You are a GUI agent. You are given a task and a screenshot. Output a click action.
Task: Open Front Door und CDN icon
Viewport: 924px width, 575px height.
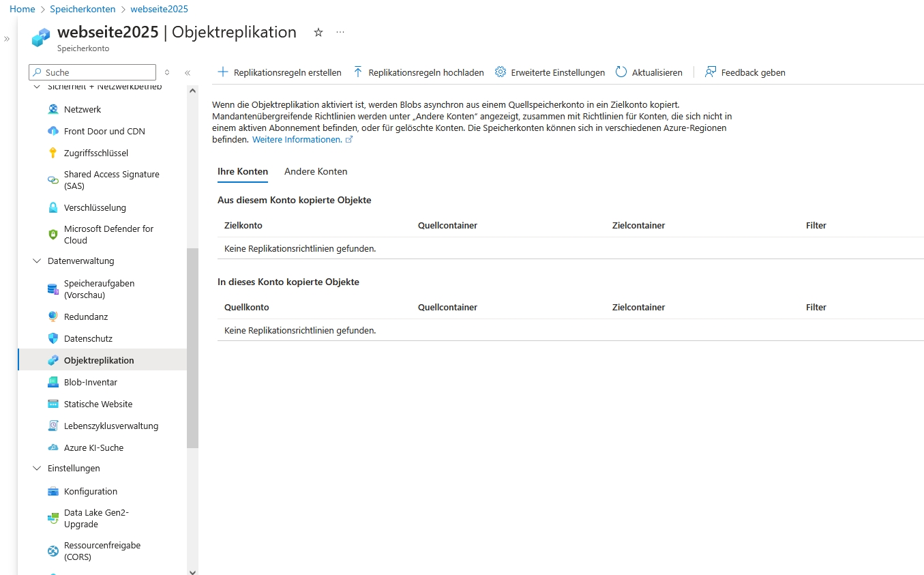(x=53, y=131)
